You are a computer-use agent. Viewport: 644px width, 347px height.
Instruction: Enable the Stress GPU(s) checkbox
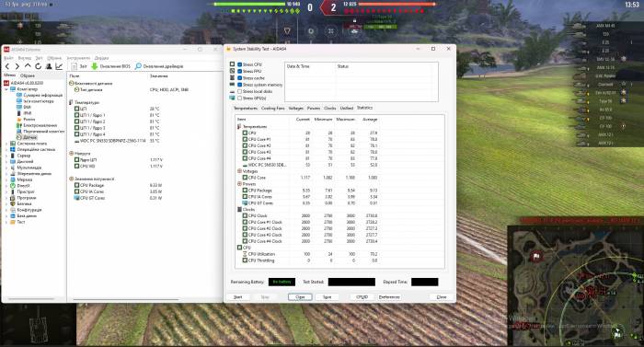coord(239,98)
